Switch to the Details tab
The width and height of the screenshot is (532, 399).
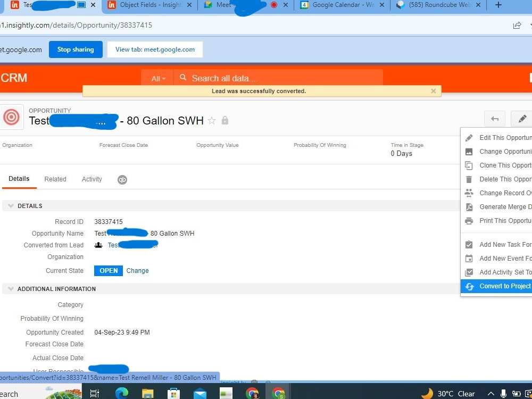pos(19,179)
